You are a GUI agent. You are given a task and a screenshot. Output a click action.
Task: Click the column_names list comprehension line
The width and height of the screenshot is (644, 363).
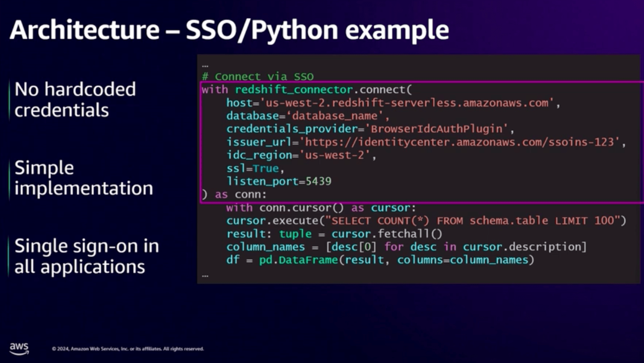[406, 247]
